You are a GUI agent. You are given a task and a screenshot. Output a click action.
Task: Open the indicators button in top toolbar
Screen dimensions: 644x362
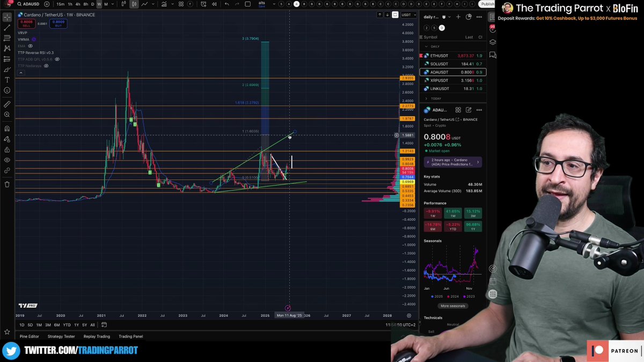tap(164, 4)
